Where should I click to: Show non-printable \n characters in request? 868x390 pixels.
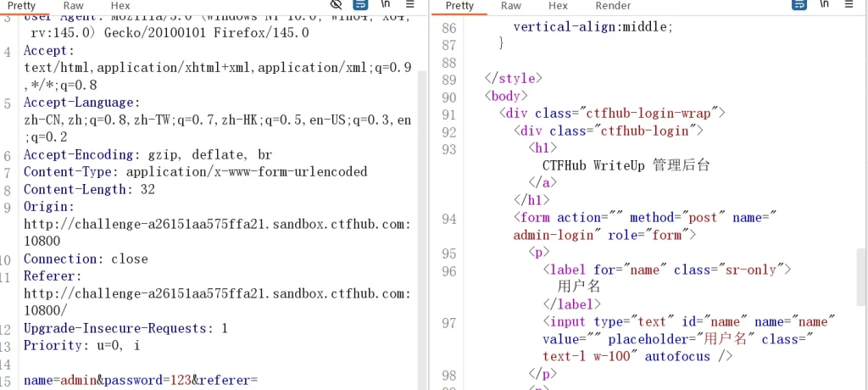[384, 5]
